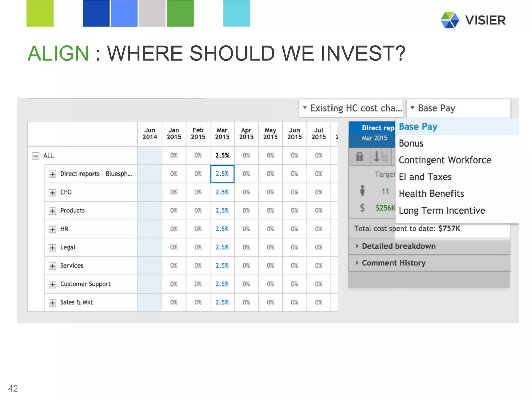Select the highlighted 2.5% Direct reports cell
Viewport: 532px width, 399px height.
point(222,174)
